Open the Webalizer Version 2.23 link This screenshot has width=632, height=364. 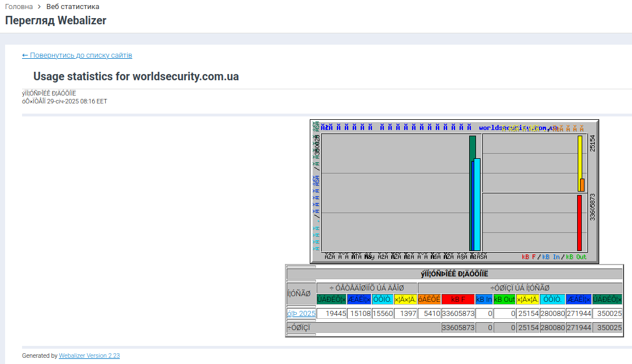click(x=89, y=356)
